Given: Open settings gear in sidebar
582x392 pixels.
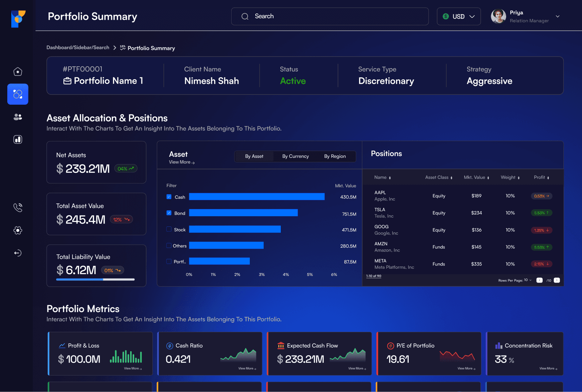Looking at the screenshot, I should tap(18, 230).
